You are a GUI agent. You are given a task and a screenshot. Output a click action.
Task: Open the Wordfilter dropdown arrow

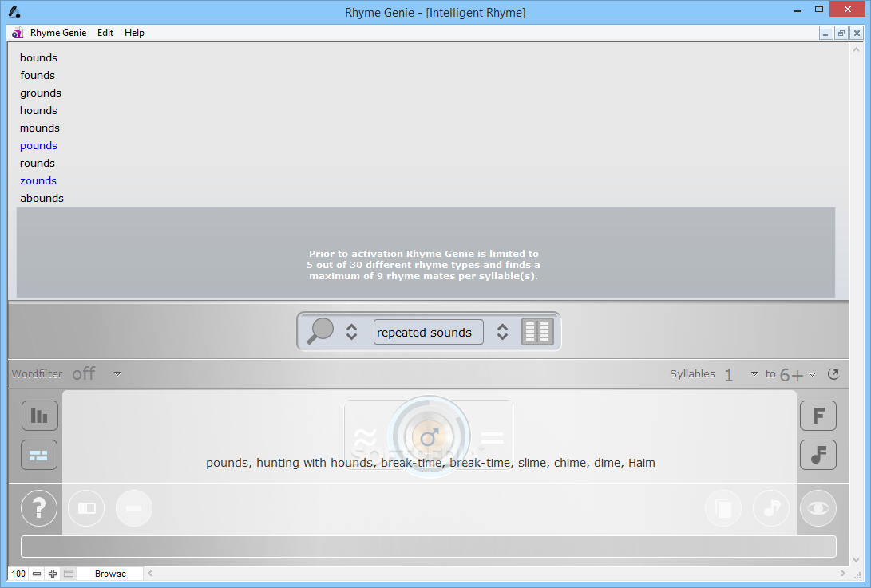tap(118, 374)
